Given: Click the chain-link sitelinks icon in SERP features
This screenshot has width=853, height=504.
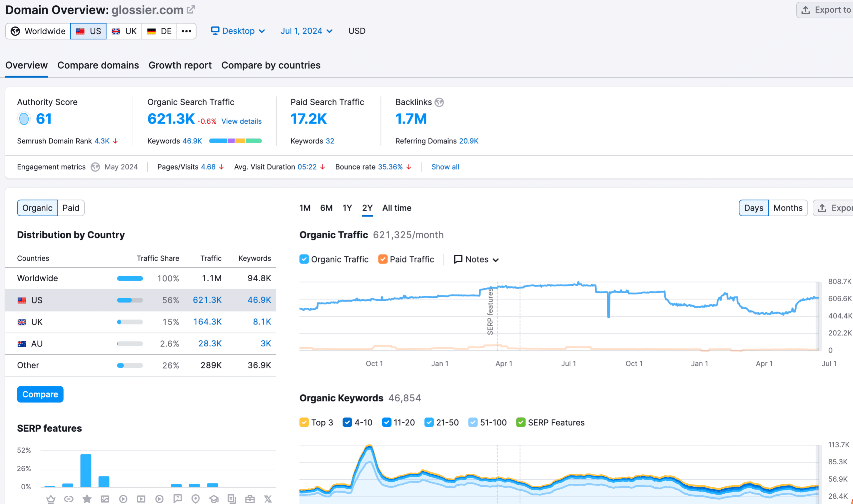Looking at the screenshot, I should tap(69, 499).
